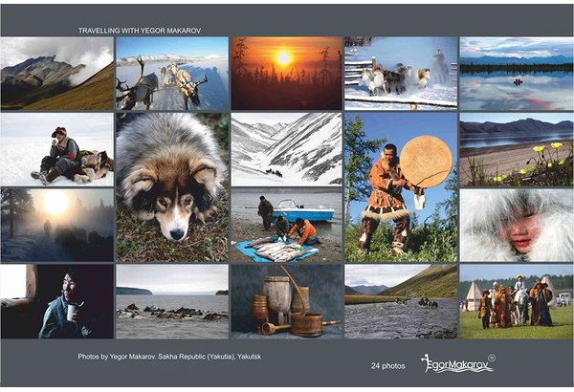The width and height of the screenshot is (574, 392).
Task: Click the EgorMakarov logo
Action: pos(457,363)
